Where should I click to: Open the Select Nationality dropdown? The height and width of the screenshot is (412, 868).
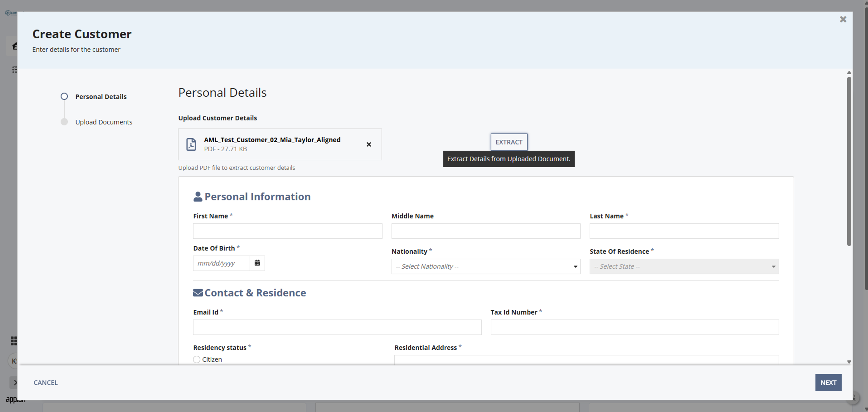click(486, 266)
